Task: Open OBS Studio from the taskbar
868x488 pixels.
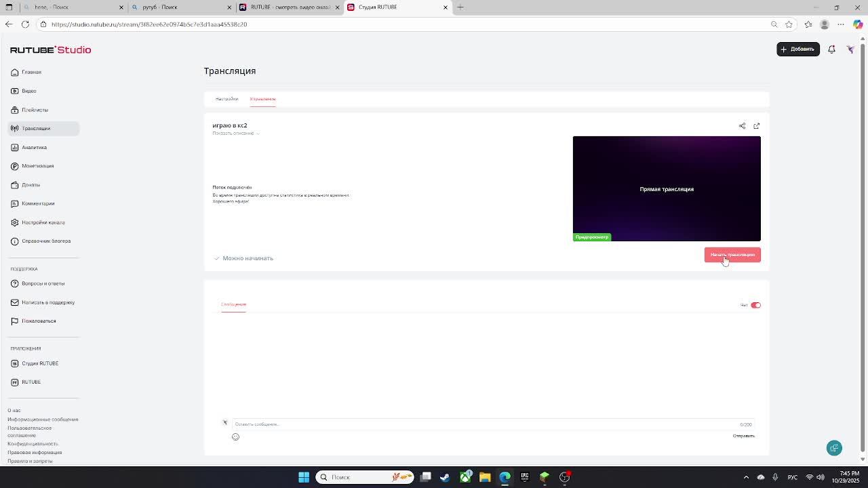Action: tap(564, 477)
